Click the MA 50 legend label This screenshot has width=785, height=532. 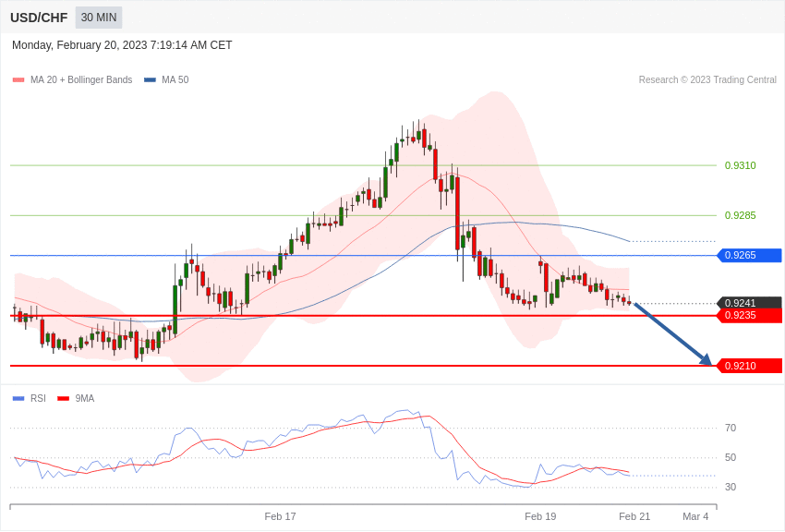pyautogui.click(x=175, y=79)
